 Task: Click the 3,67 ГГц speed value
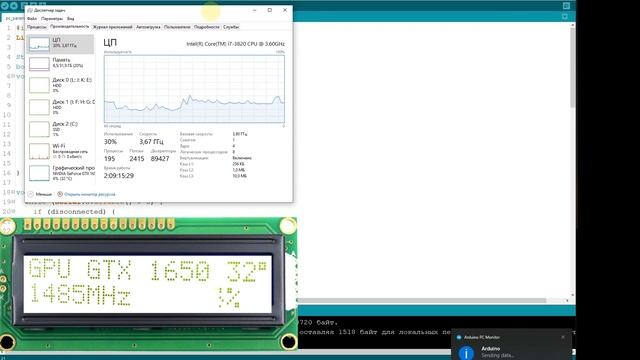pyautogui.click(x=151, y=142)
